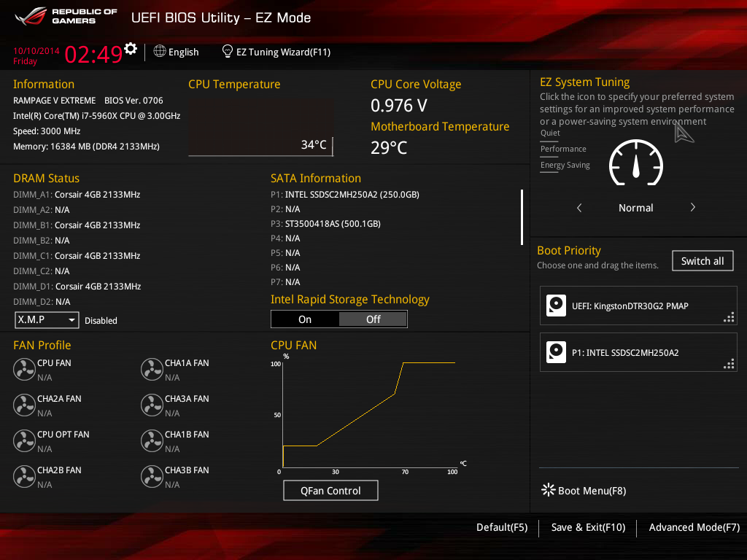The width and height of the screenshot is (747, 560).
Task: Select the Performance tuning option
Action: pos(563,149)
